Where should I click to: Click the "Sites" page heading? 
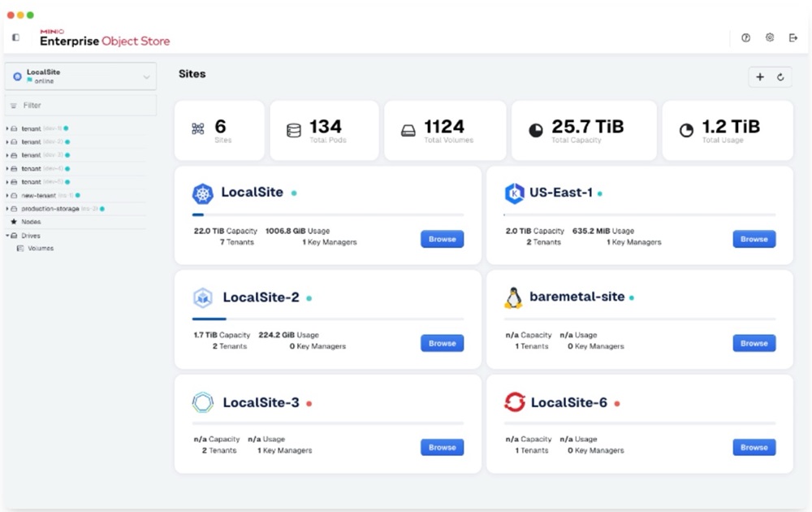[192, 74]
